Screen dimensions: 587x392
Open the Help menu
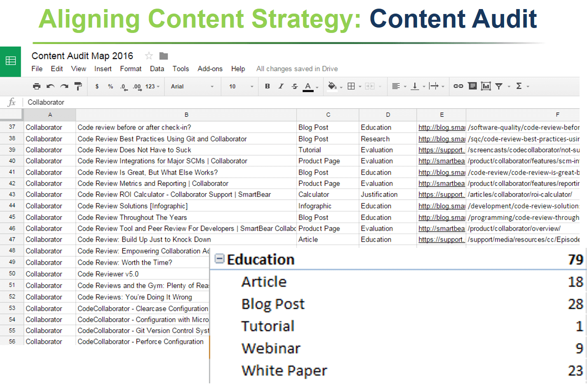point(238,69)
